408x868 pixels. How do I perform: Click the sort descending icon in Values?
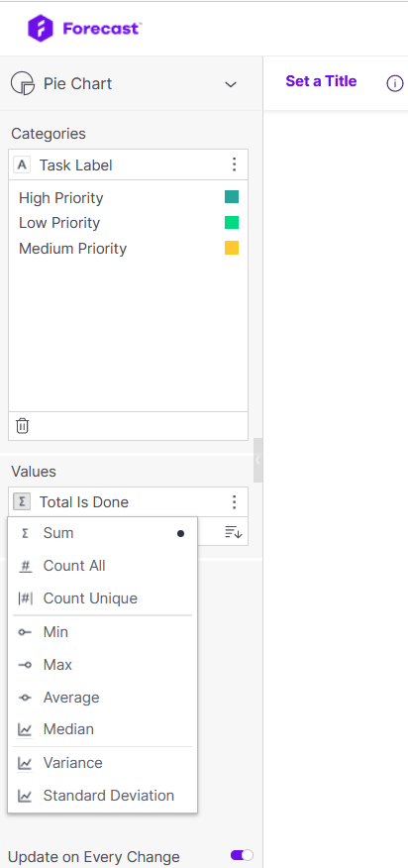click(234, 532)
